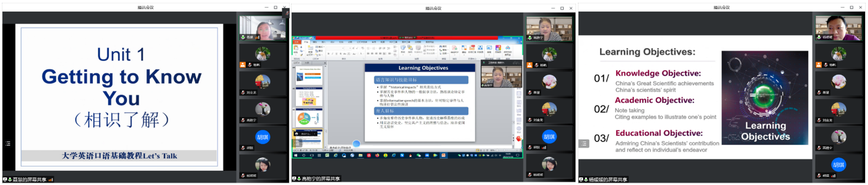The height and width of the screenshot is (185, 868).
Task: Click the microphone icon of 胡琪 in second window
Action: (x=530, y=147)
